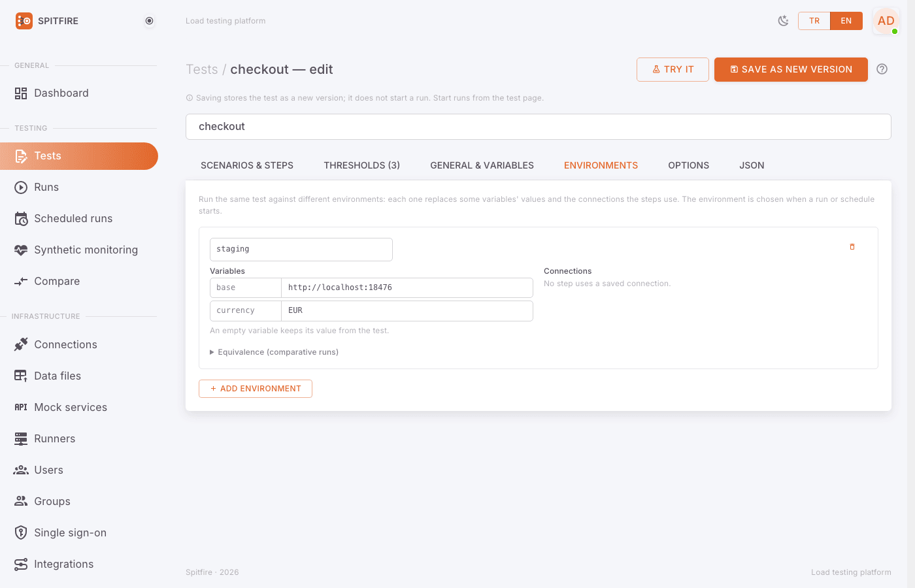Click 'Load testing platform' header text
This screenshot has height=588, width=915.
(x=225, y=21)
